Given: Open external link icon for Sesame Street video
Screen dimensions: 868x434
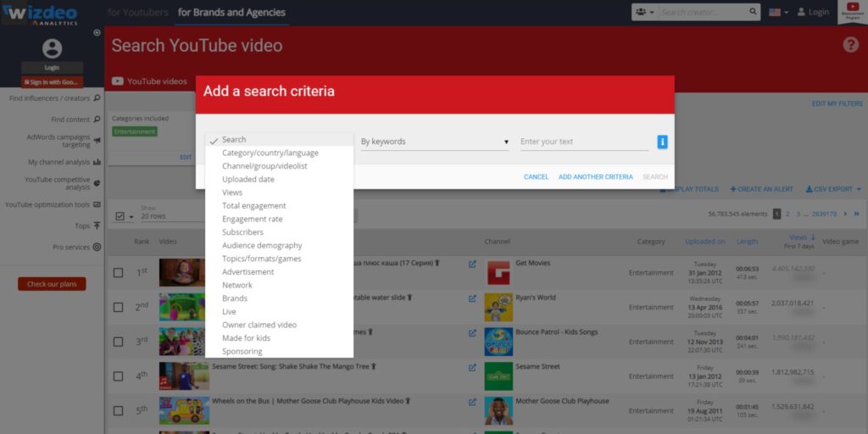Looking at the screenshot, I should tap(472, 367).
